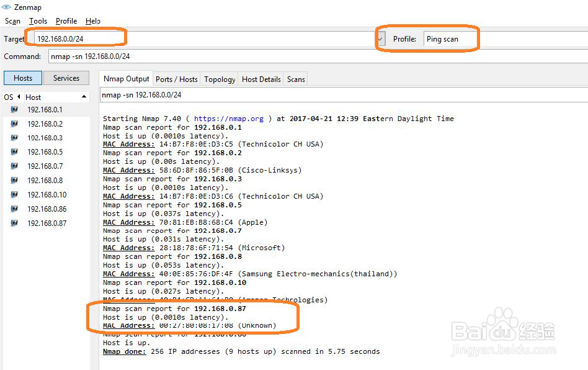Select host 192.168.0.3 in list

[45, 138]
